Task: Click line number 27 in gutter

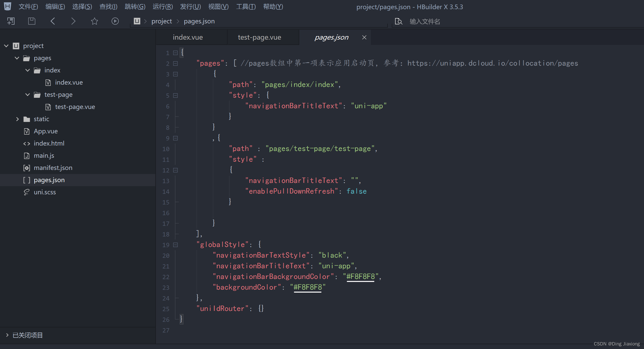Action: point(166,330)
